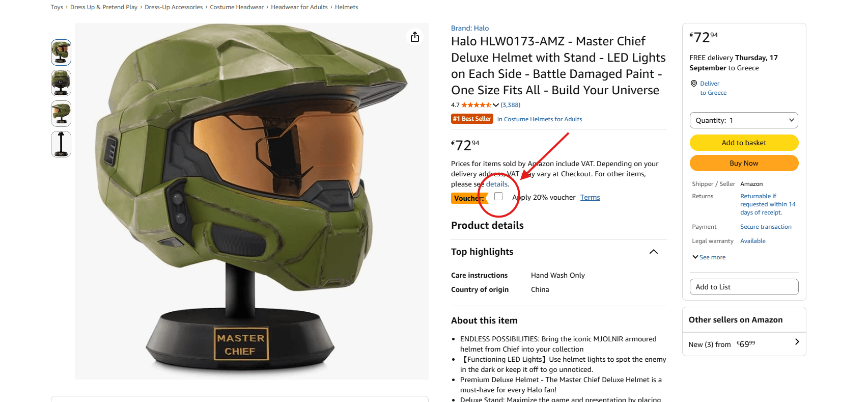The height and width of the screenshot is (402, 868).
Task: Click the share icon above the product image
Action: coord(415,37)
